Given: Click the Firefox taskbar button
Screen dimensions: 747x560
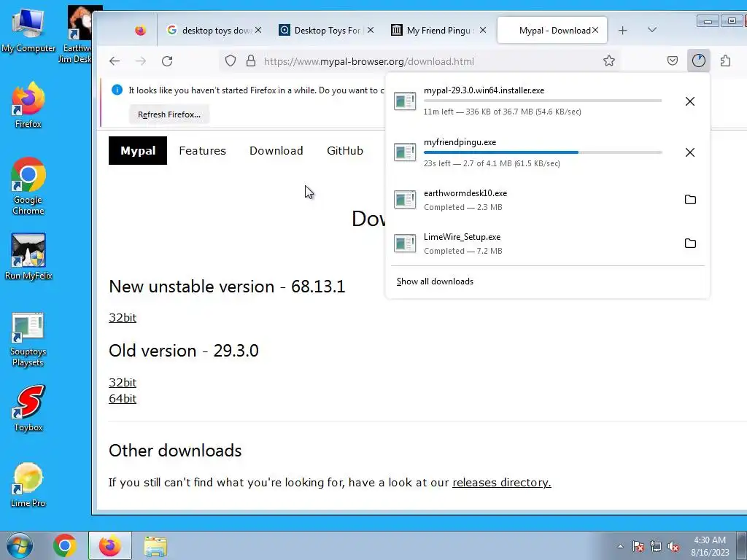Looking at the screenshot, I should (109, 545).
